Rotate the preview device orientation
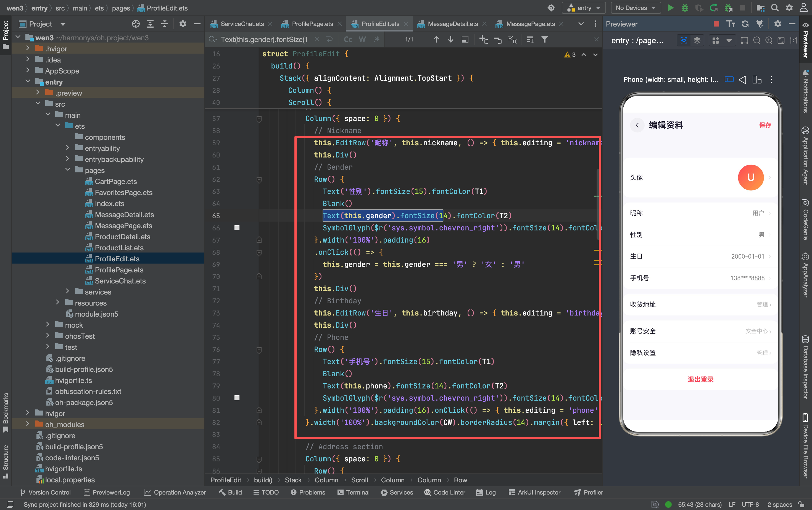 click(757, 80)
